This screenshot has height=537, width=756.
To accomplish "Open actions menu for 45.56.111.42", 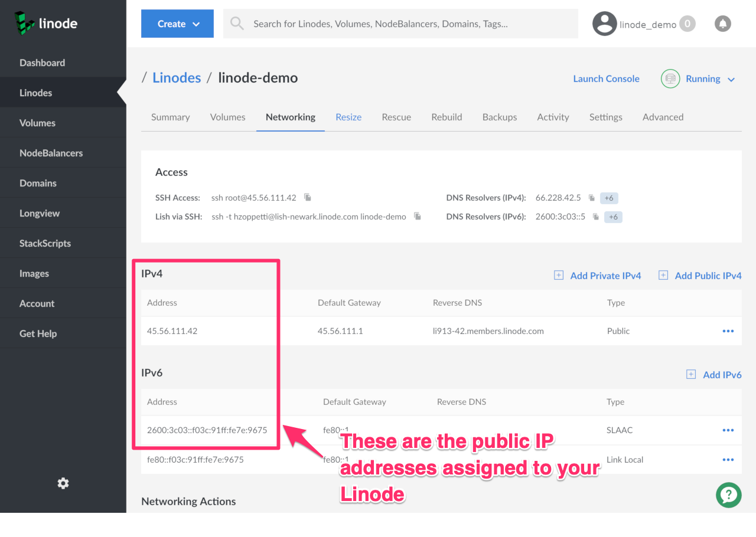I will click(x=728, y=331).
